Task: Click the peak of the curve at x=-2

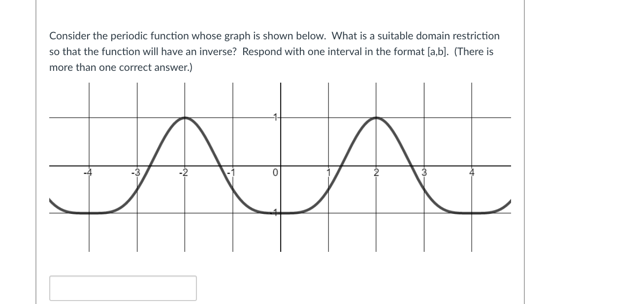Action: 184,117
